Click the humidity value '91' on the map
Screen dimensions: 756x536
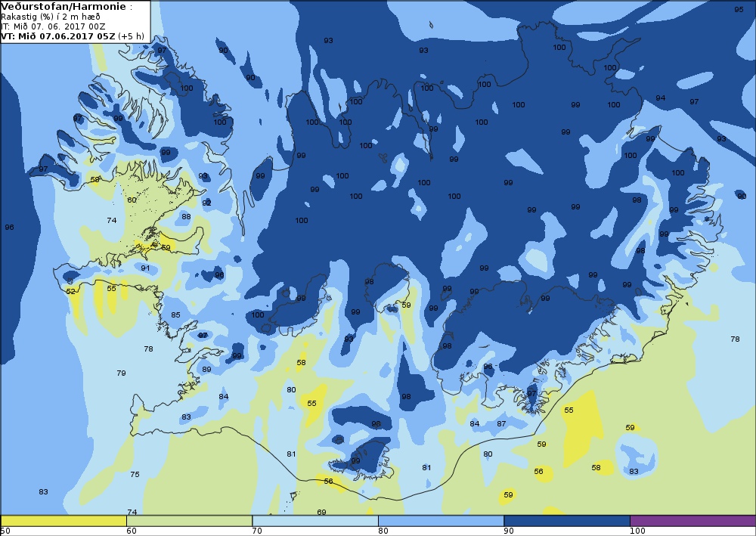tap(145, 268)
